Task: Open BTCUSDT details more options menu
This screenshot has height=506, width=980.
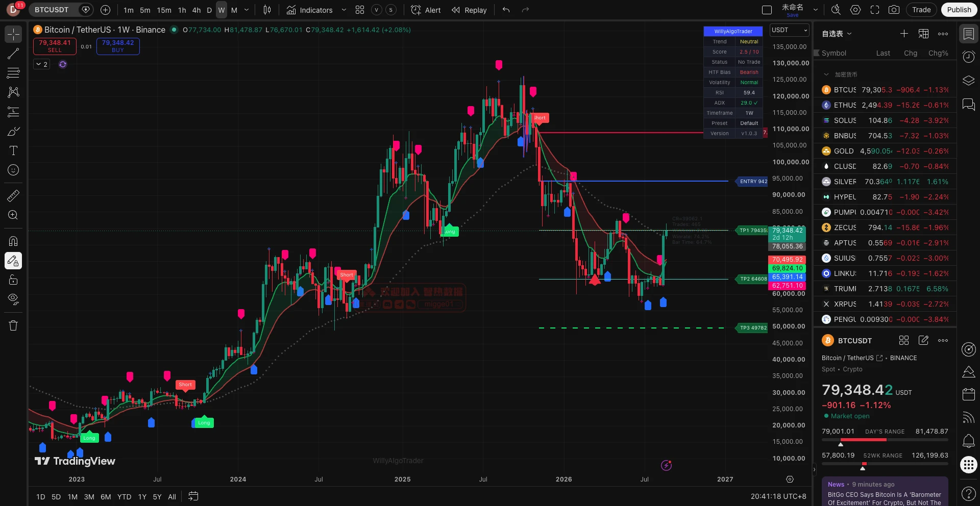Action: [943, 340]
